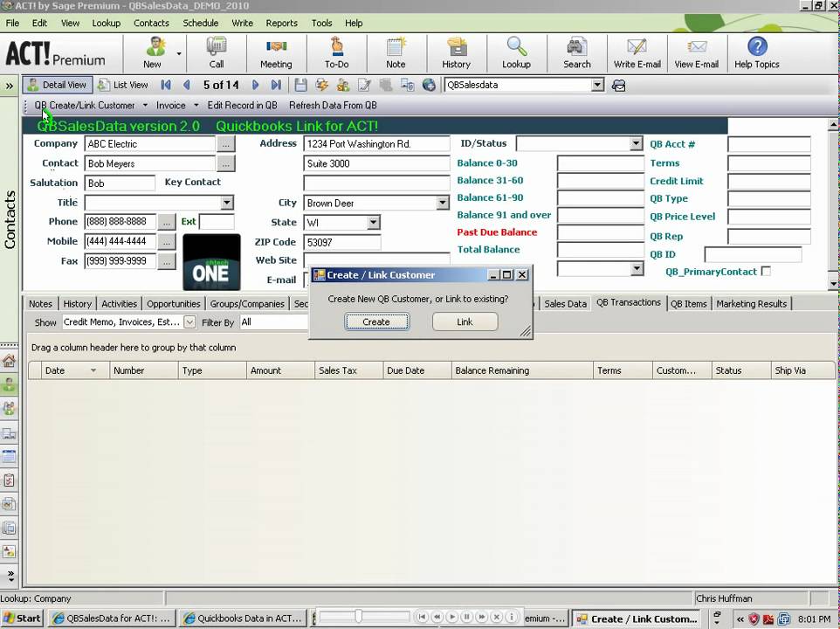The image size is (840, 629).
Task: Click browse button next to Phone field
Action: point(167,222)
